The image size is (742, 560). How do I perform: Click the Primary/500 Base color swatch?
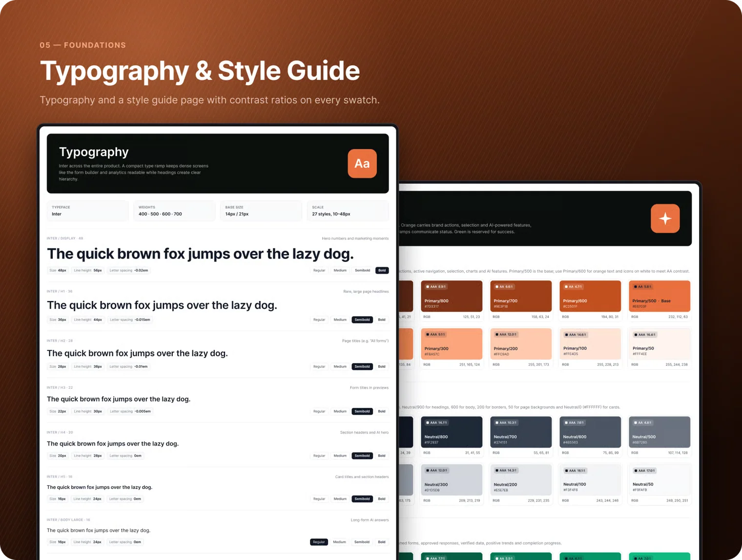point(660,296)
